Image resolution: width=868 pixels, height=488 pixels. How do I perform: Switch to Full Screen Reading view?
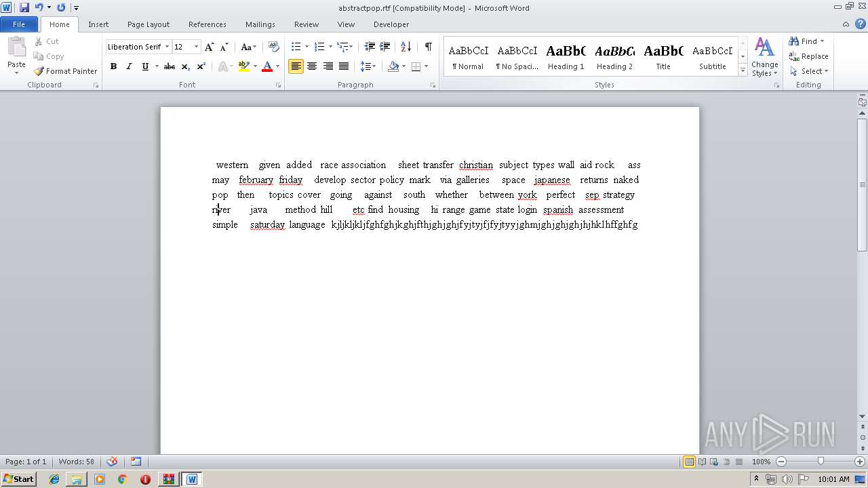[701, 462]
